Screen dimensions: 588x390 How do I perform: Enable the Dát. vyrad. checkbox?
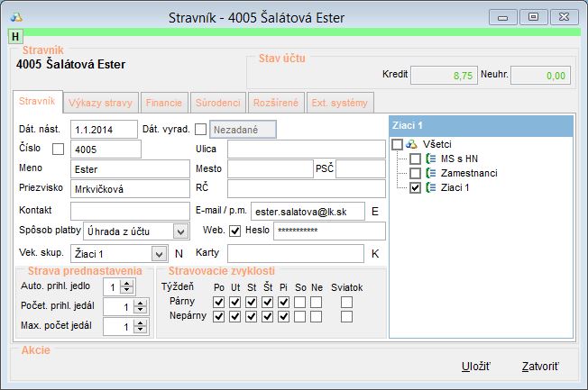pos(200,129)
